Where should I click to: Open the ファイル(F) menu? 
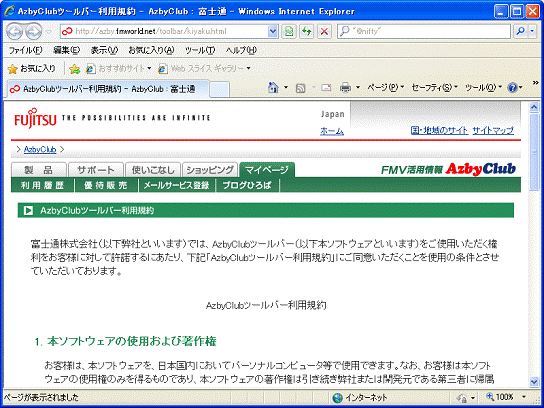[25, 50]
